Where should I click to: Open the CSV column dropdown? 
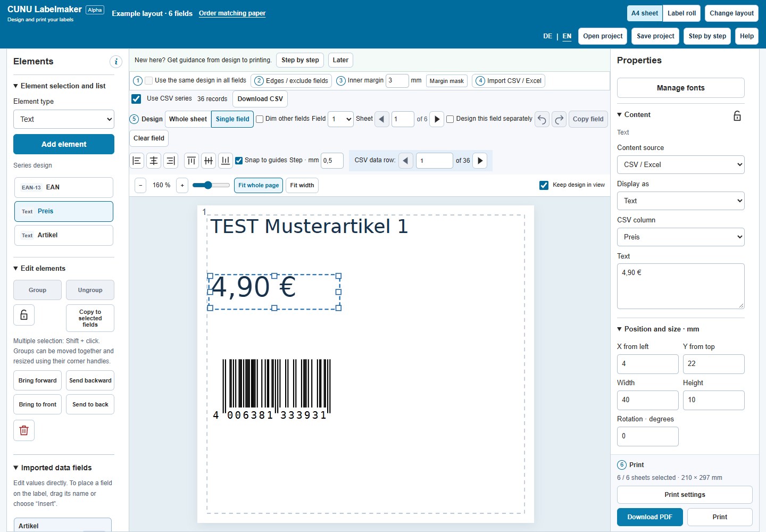tap(681, 237)
